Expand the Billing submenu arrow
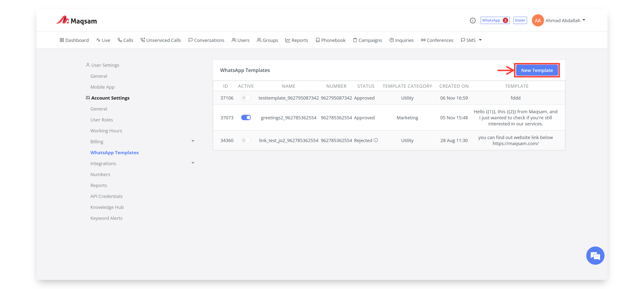Screen dimensions: 644x289 pos(193,141)
